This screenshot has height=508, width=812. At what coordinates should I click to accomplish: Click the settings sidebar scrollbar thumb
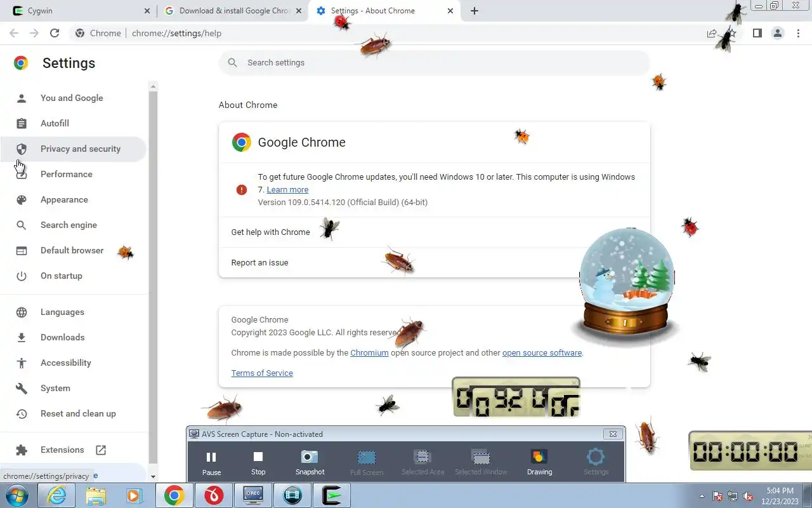pyautogui.click(x=153, y=276)
